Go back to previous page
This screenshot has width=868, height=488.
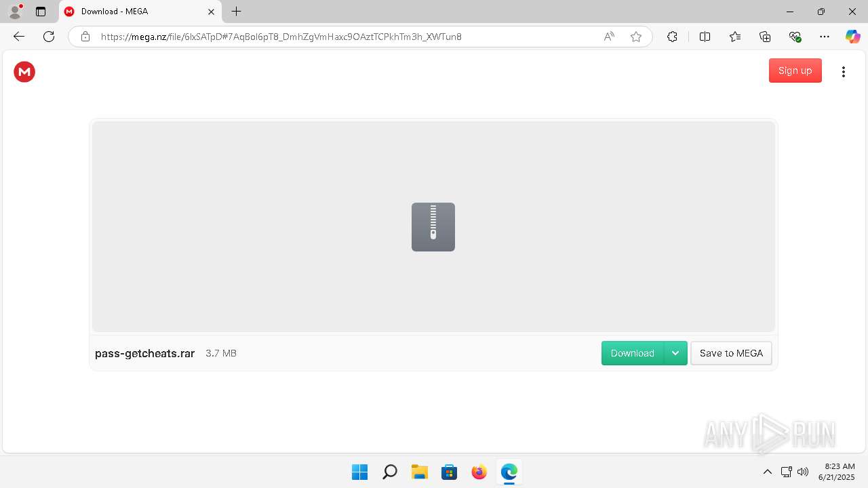pyautogui.click(x=19, y=37)
